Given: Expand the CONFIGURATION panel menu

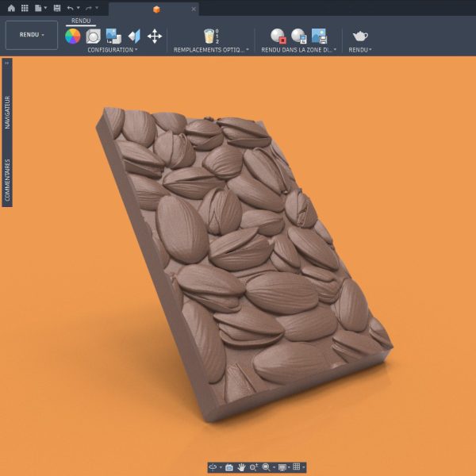Looking at the screenshot, I should pyautogui.click(x=113, y=50).
